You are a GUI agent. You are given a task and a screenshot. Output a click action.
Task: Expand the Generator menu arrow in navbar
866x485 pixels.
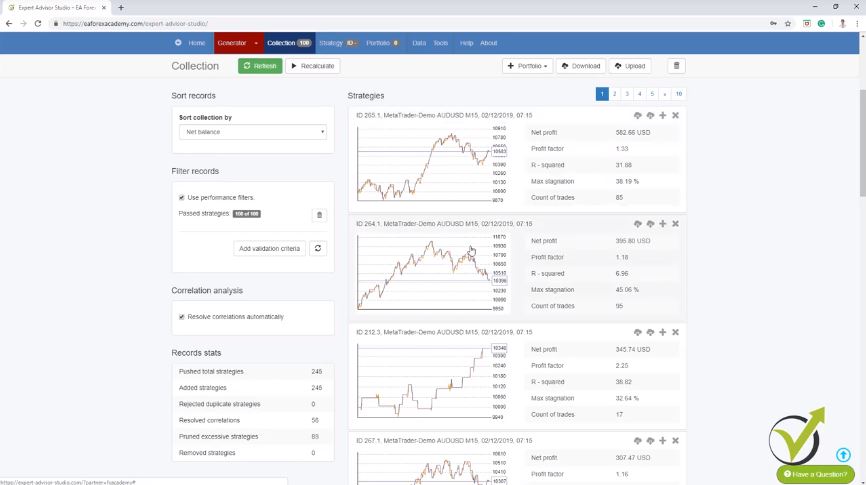pyautogui.click(x=256, y=43)
